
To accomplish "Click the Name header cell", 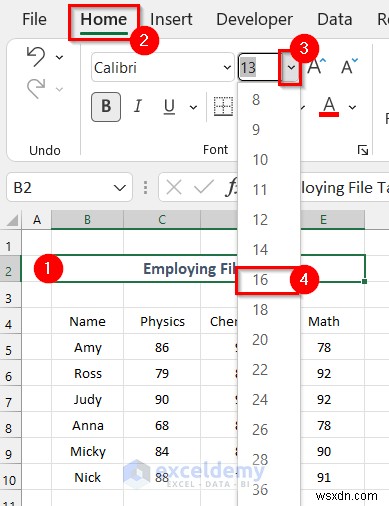I will point(87,321).
